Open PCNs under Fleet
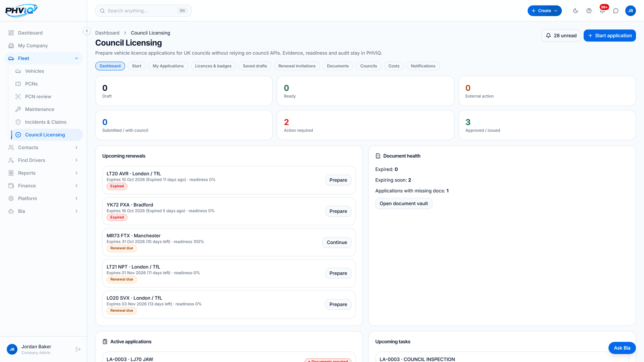This screenshot has width=644, height=362. point(47,84)
